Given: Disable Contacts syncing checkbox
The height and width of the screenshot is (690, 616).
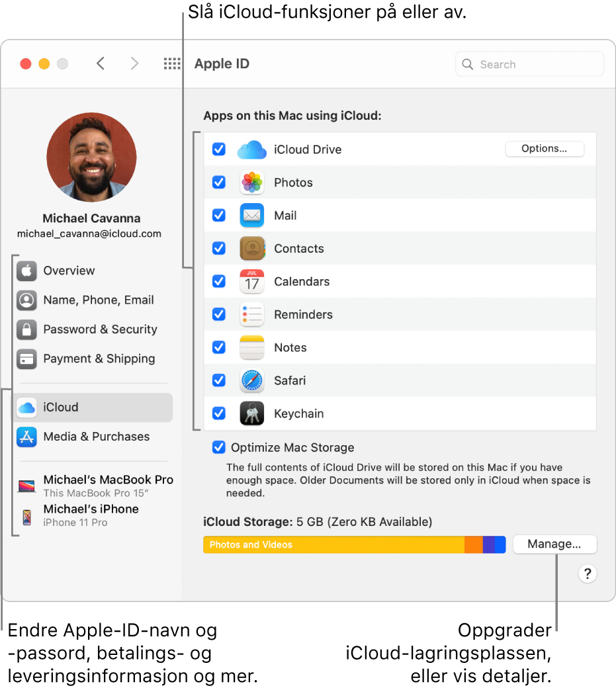Looking at the screenshot, I should pos(219,248).
